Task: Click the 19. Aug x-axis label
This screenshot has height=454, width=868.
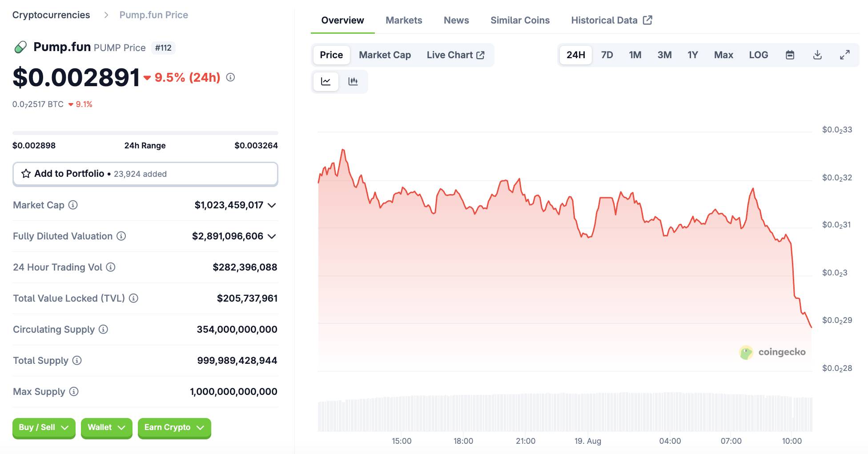Action: [x=588, y=441]
